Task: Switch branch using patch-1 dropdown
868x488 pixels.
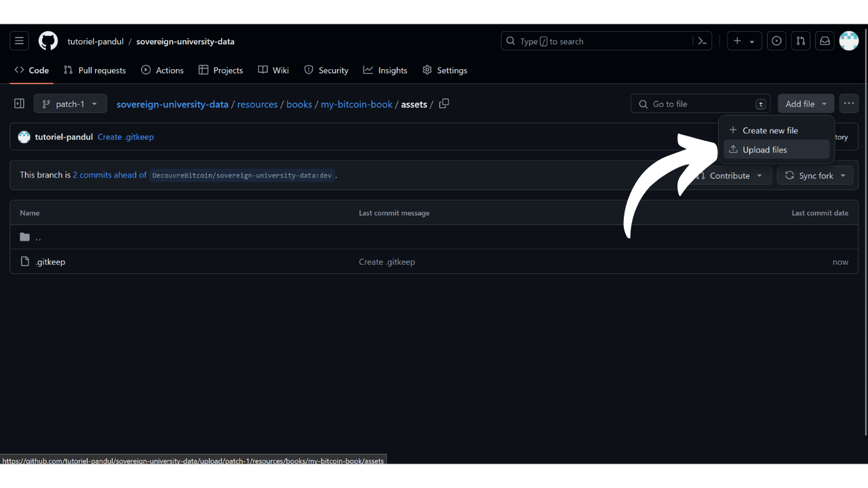Action: coord(71,104)
